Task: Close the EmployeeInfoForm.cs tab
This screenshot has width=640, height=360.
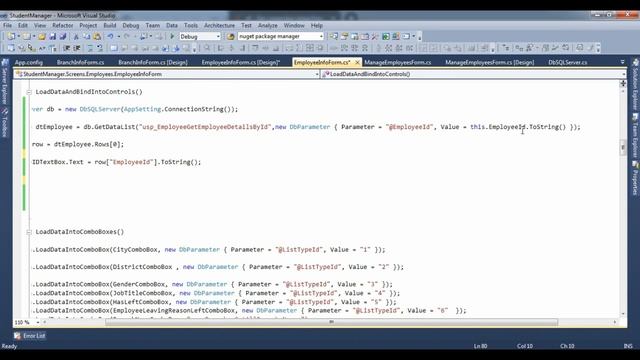Action: click(358, 62)
